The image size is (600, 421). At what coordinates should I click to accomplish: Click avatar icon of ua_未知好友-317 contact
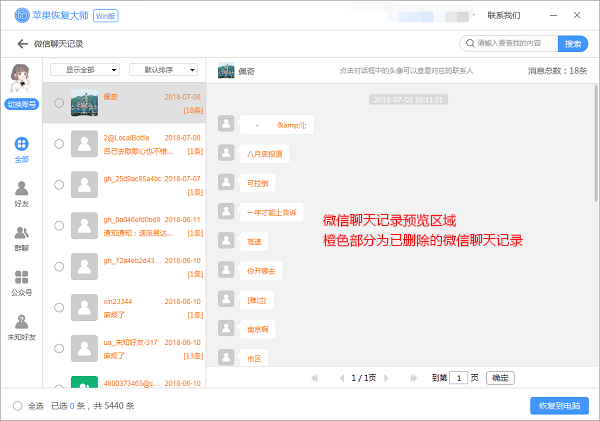85,349
